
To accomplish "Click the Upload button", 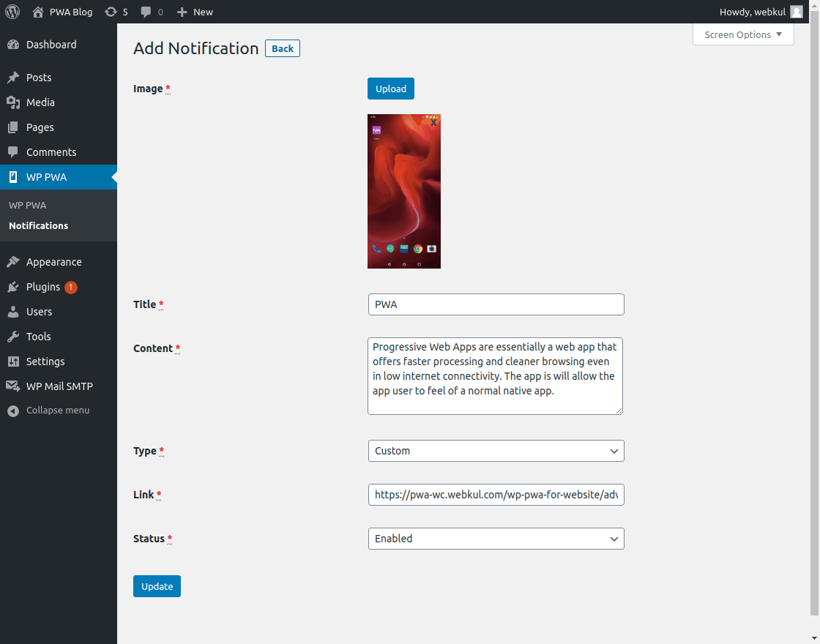I will point(391,89).
